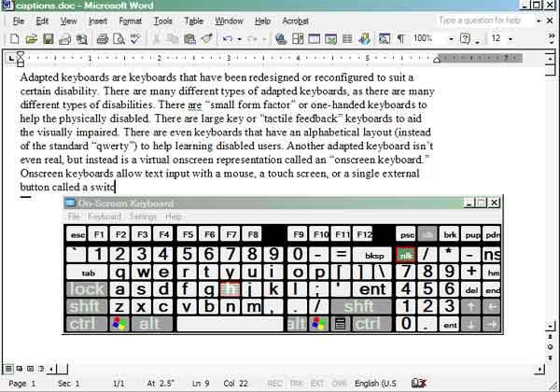Open the Acrobat menu
The width and height of the screenshot is (560, 392).
[x=295, y=21]
